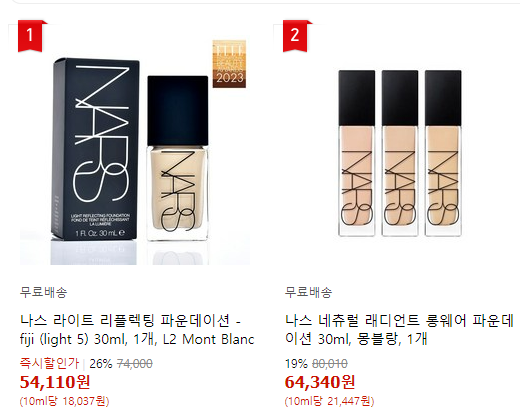Click the crossed-out 80,010 original price
The image size is (520, 412).
(x=330, y=364)
